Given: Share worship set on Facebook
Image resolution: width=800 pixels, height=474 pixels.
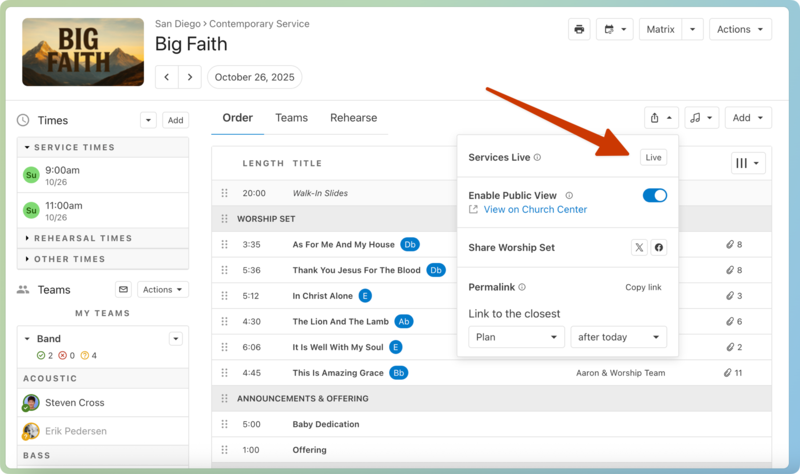Looking at the screenshot, I should (x=659, y=248).
